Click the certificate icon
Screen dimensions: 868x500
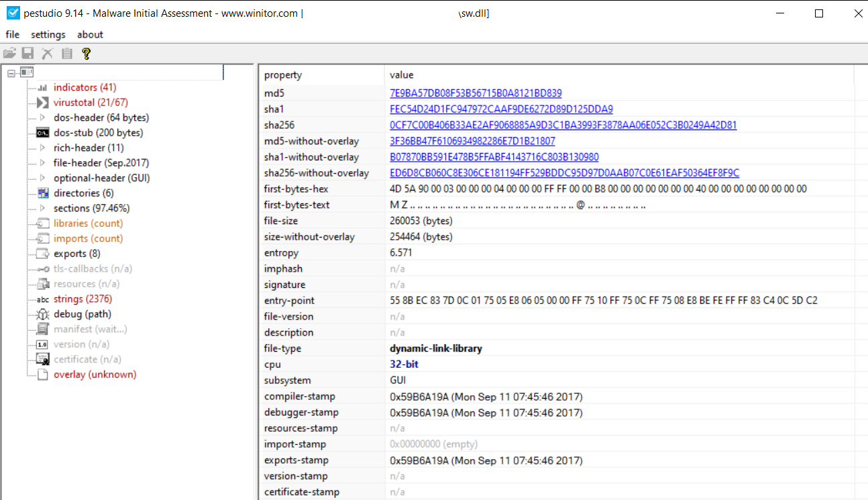coord(43,359)
